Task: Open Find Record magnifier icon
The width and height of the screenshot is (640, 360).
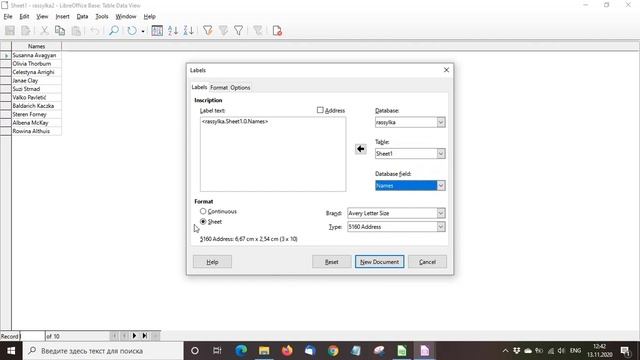Action: (x=114, y=31)
